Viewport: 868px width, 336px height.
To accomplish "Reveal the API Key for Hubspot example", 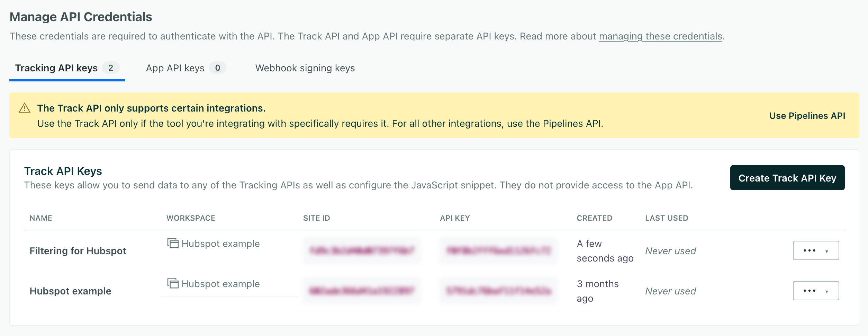I will [x=499, y=291].
